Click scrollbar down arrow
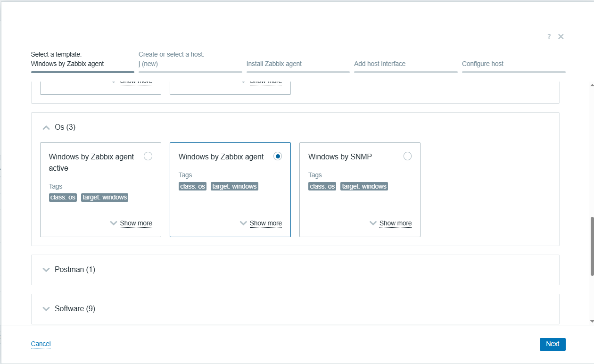Image resolution: width=594 pixels, height=364 pixels. click(592, 321)
